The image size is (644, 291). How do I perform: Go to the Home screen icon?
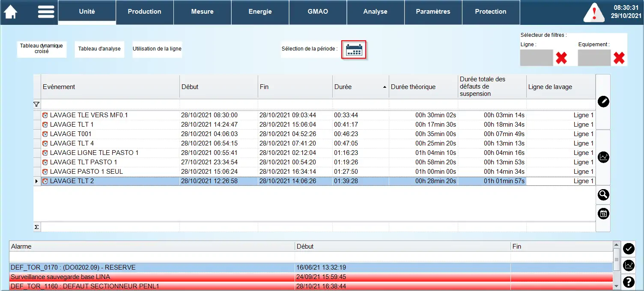click(10, 12)
